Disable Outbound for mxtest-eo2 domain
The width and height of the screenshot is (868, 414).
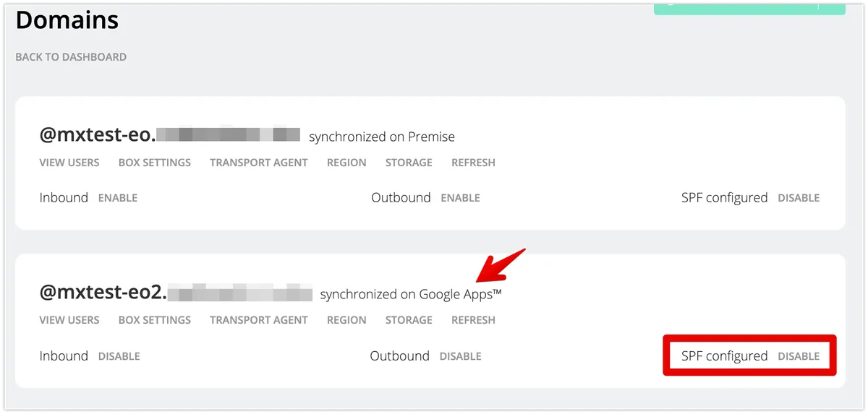click(x=460, y=356)
